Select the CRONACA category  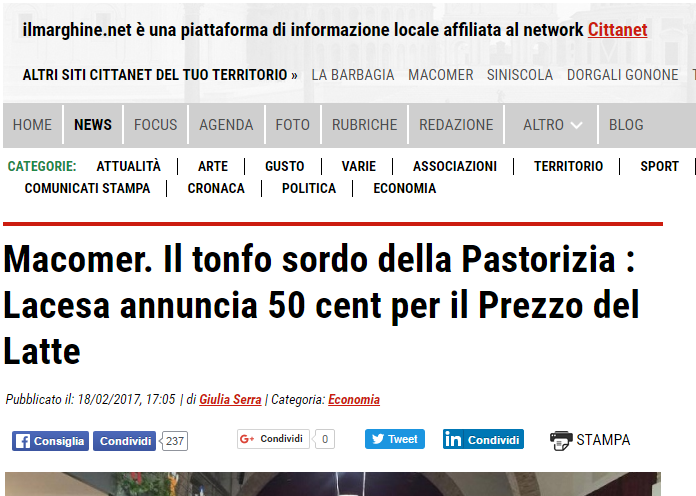pyautogui.click(x=216, y=188)
